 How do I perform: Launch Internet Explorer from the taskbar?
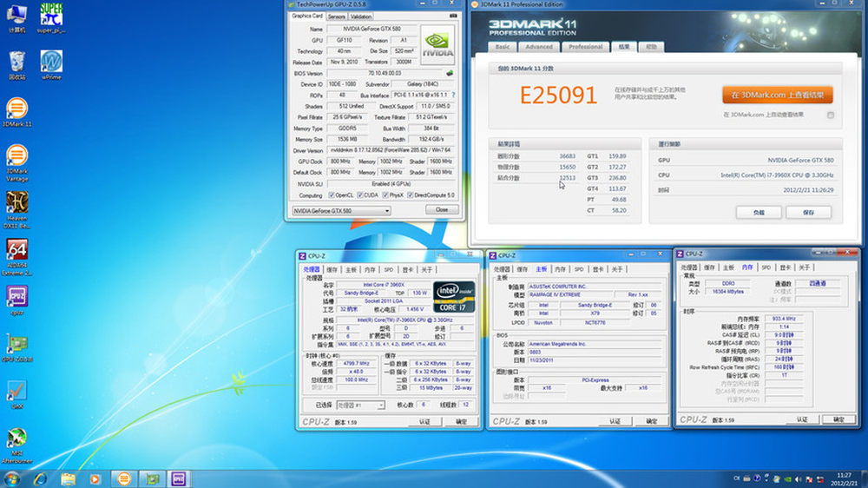[40, 478]
